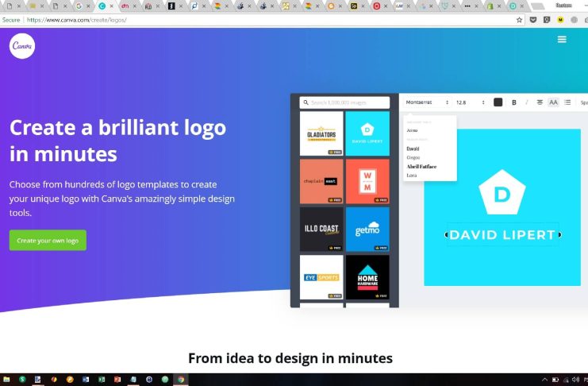
Task: Choose Glegoo in the font list
Action: click(413, 158)
